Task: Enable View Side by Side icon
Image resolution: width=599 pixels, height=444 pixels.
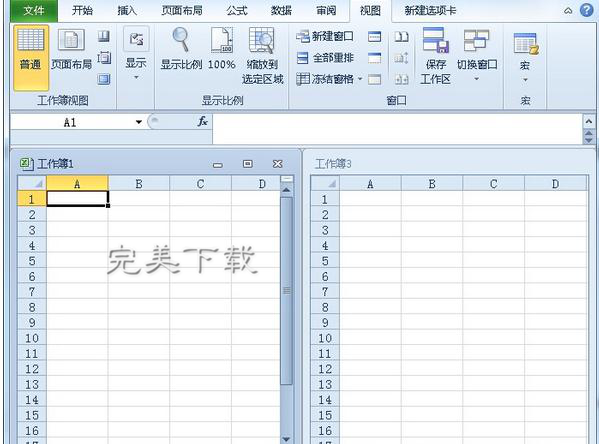Action: (x=401, y=36)
